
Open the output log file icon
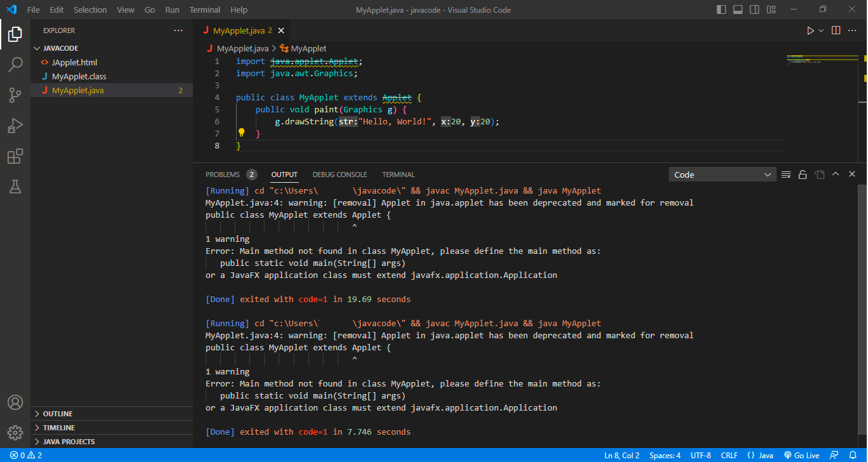point(819,175)
